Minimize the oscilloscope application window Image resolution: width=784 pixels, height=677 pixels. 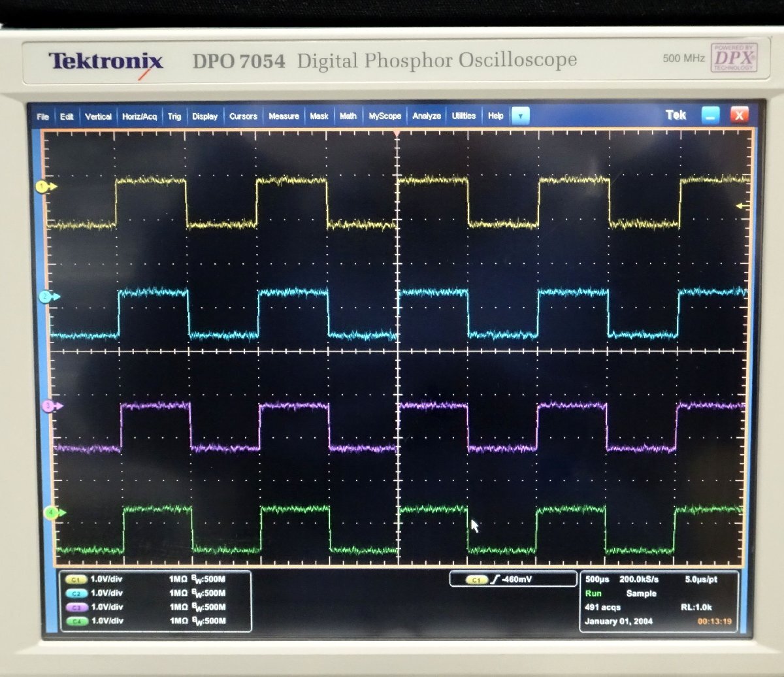point(711,116)
